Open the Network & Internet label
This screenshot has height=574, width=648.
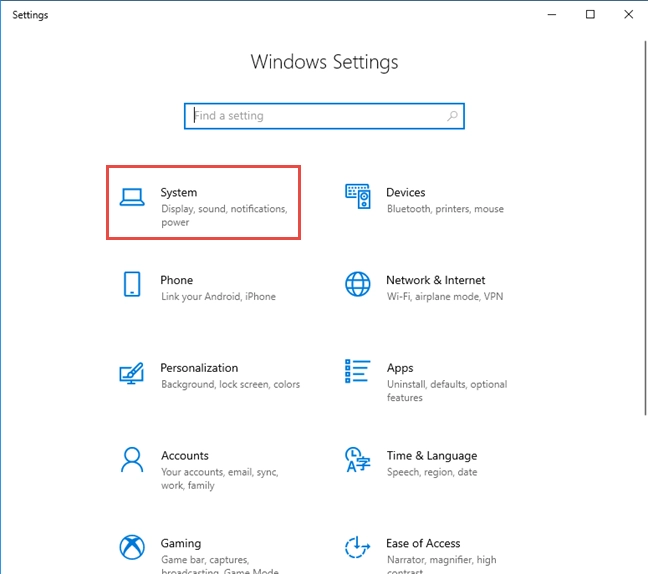[x=436, y=280]
